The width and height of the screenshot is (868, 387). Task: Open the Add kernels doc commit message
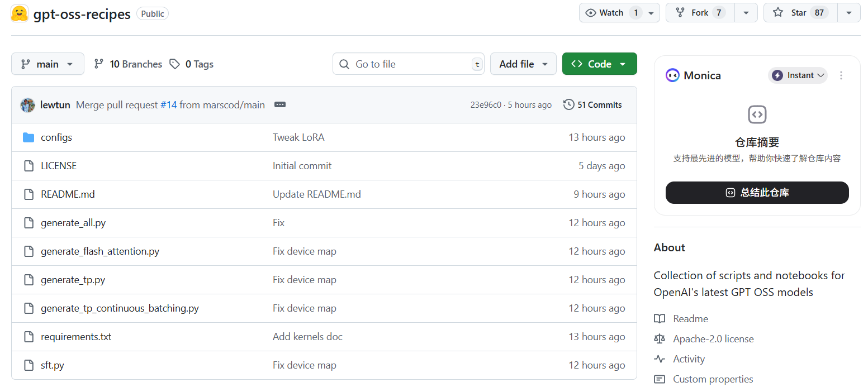pyautogui.click(x=308, y=337)
